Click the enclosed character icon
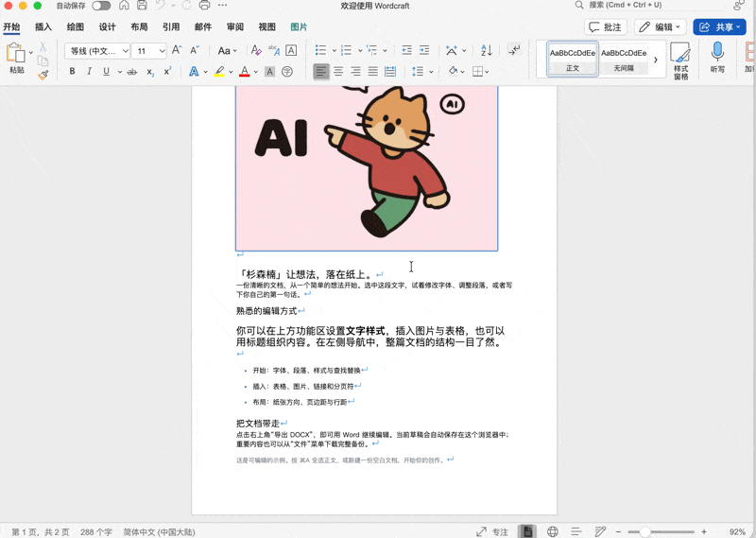The height and width of the screenshot is (538, 756). 287,72
